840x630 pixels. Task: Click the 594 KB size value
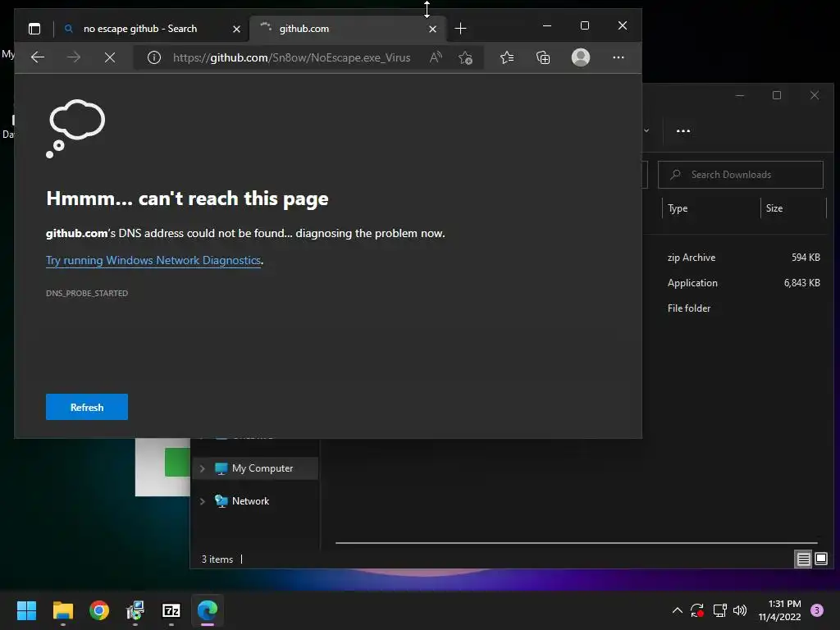[806, 257]
